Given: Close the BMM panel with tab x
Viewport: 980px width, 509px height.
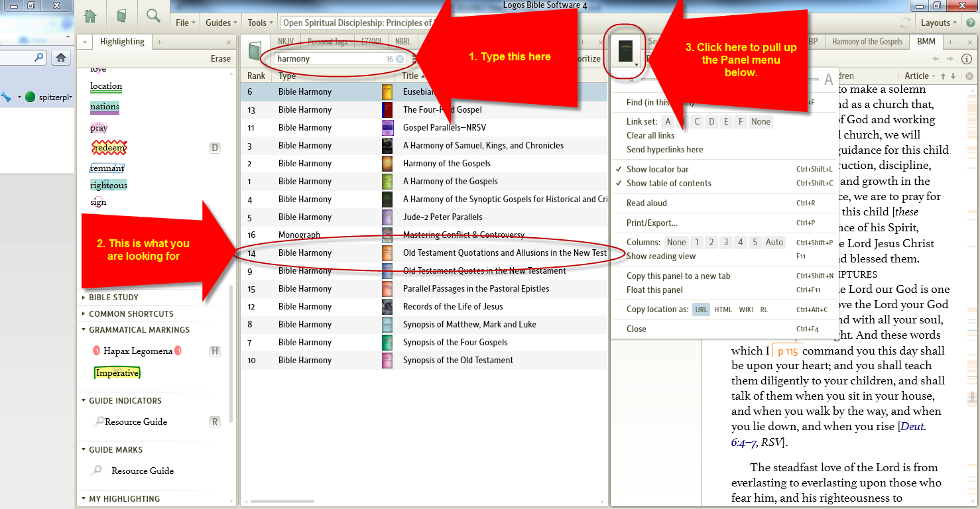Looking at the screenshot, I should coord(970,42).
